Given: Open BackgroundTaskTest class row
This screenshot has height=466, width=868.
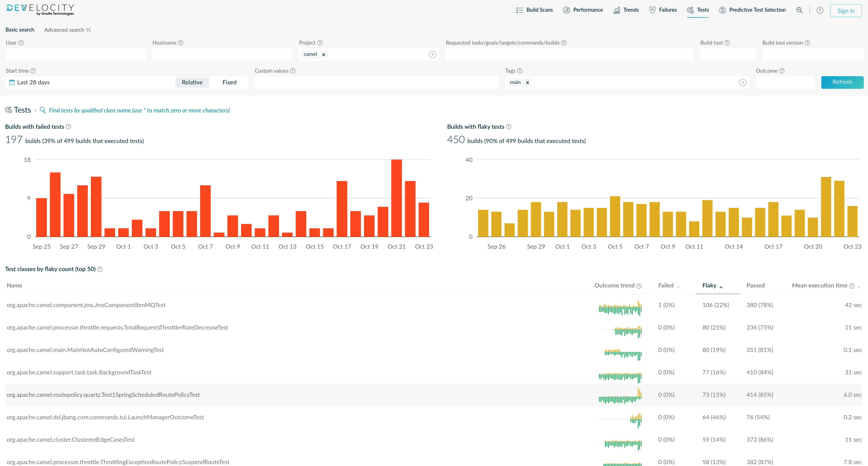Looking at the screenshot, I should pos(433,373).
